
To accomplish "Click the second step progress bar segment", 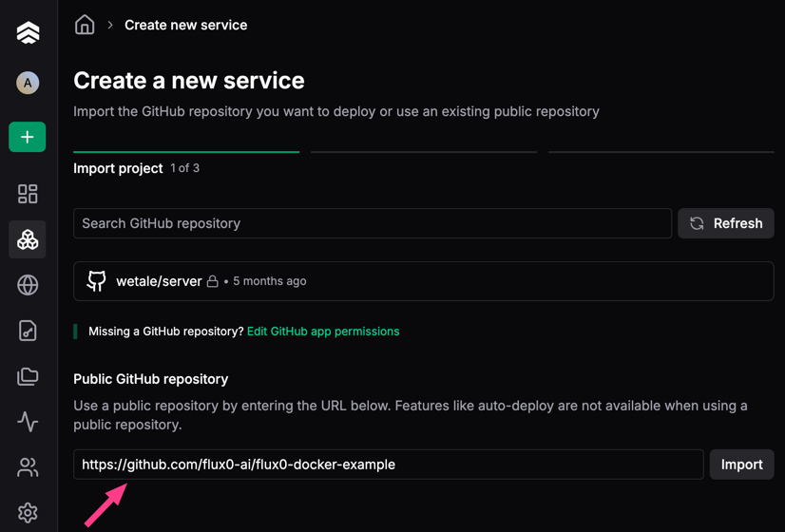I will (424, 152).
